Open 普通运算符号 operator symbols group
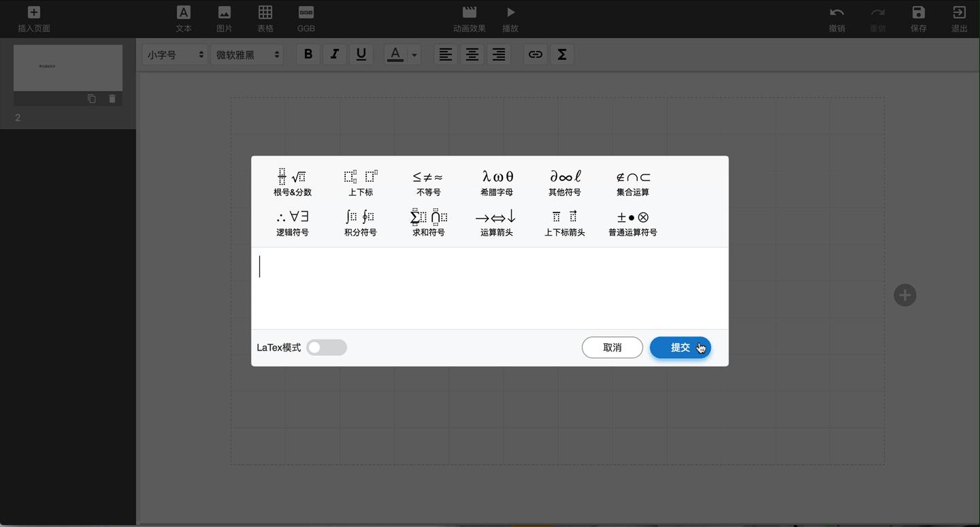Image resolution: width=980 pixels, height=527 pixels. [633, 223]
